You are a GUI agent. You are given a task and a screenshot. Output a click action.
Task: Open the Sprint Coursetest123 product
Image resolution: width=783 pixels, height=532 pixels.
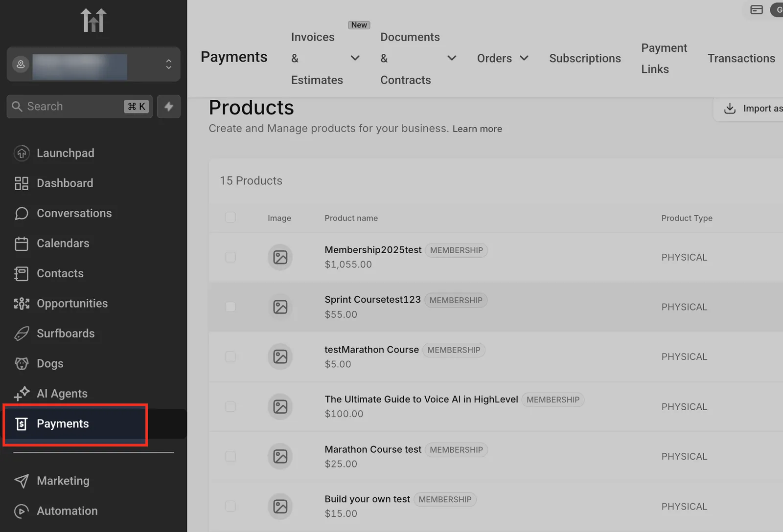pos(372,300)
